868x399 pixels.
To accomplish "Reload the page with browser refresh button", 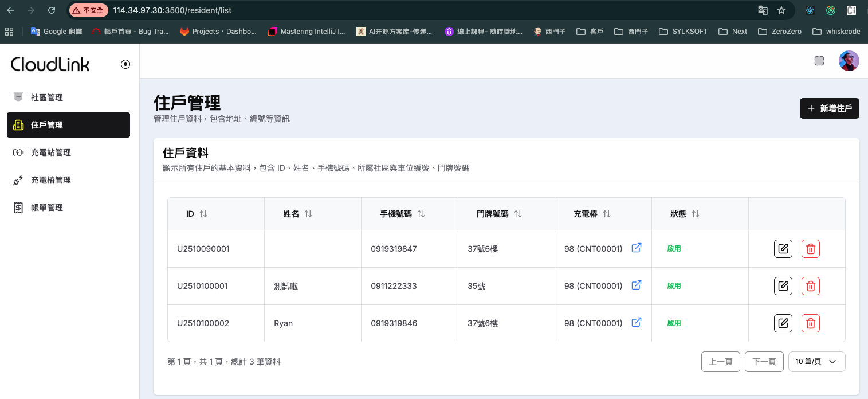I will [x=52, y=10].
